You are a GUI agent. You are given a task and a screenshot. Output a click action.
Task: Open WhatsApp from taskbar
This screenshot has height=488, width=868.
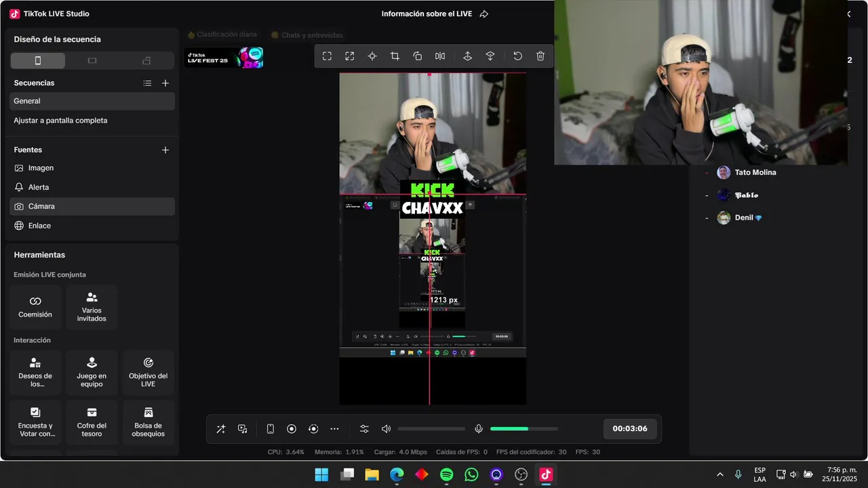coord(471,474)
